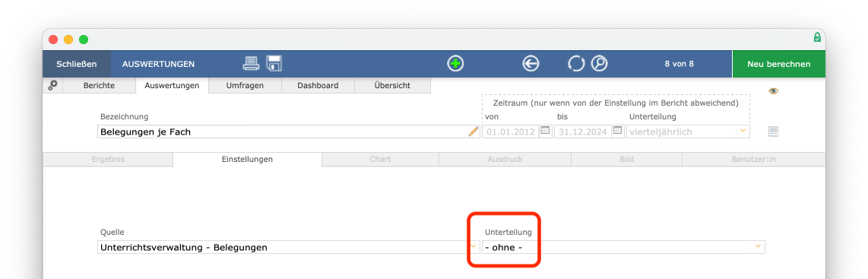Screen dimensions: 868x279
Task: Select the Chart tab
Action: point(380,160)
